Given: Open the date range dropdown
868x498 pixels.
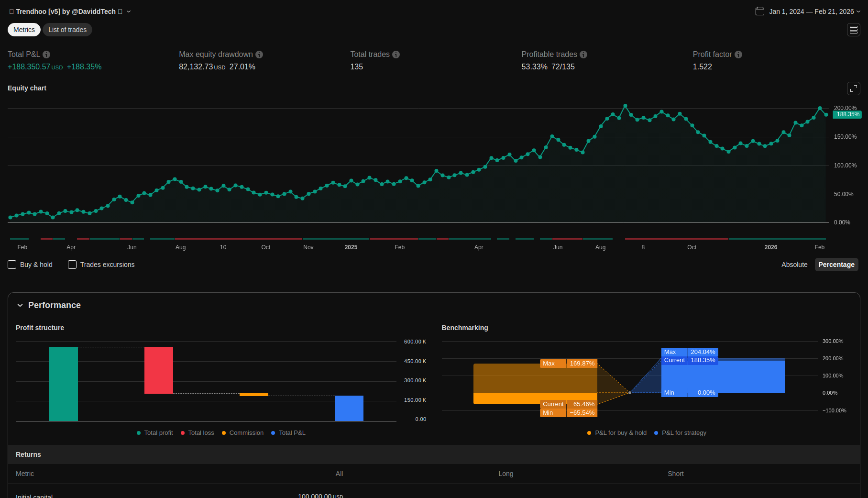Looking at the screenshot, I should (x=858, y=11).
